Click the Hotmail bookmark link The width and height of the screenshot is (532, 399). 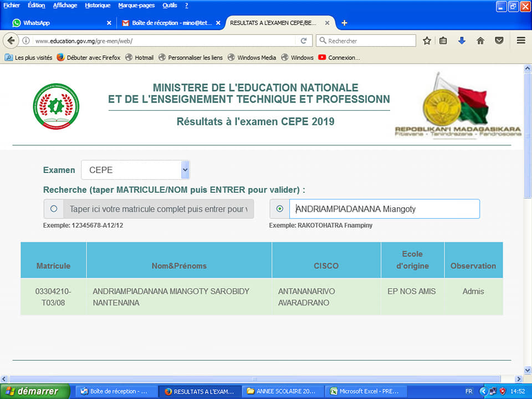click(x=144, y=58)
